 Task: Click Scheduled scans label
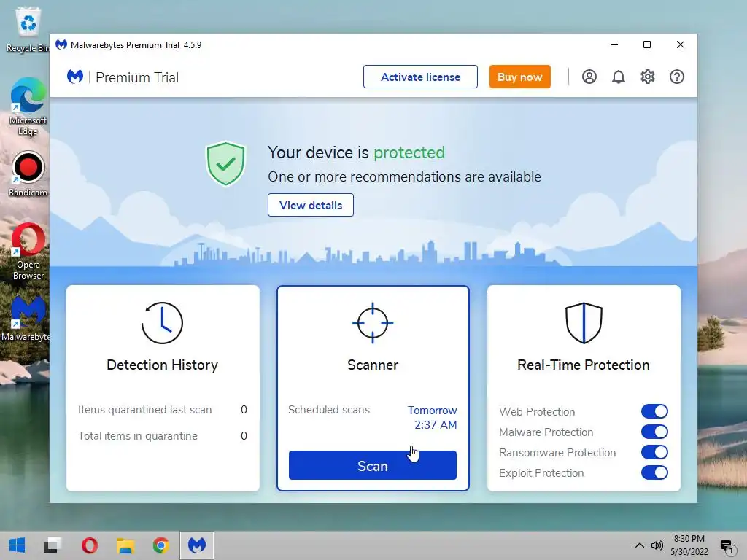[x=329, y=410]
